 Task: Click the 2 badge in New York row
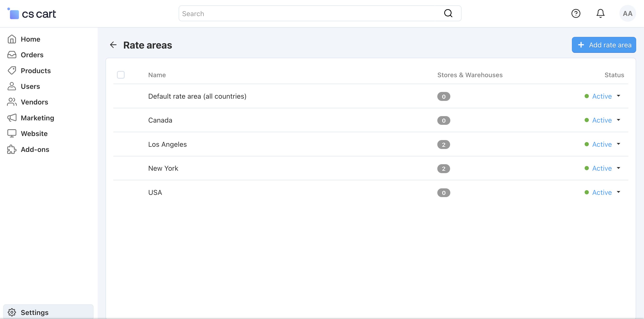click(444, 169)
